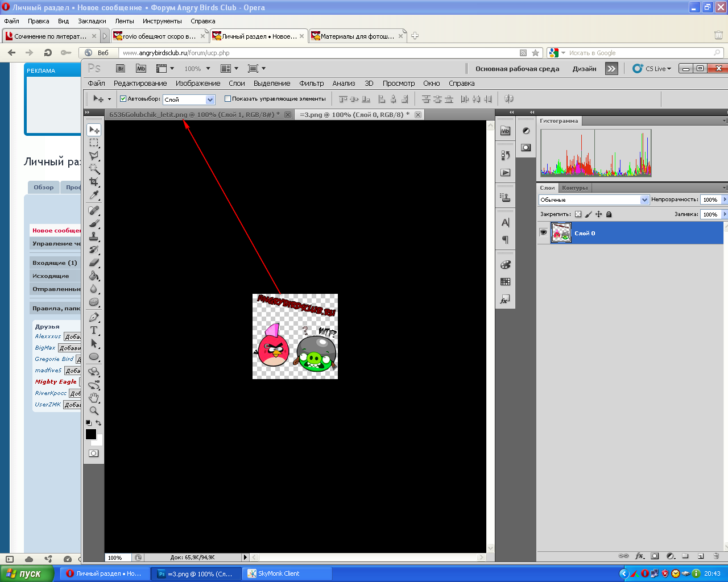Select the Clone Stamp tool
The height and width of the screenshot is (582, 728).
(94, 236)
